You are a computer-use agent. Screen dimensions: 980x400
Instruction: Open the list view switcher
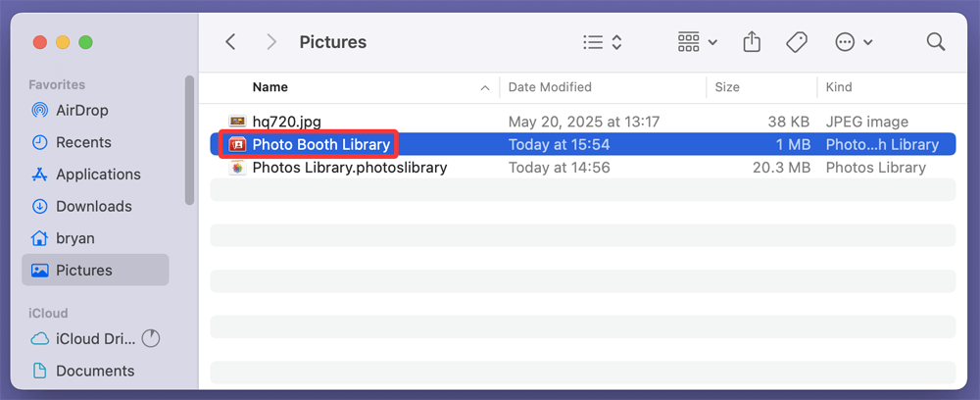(602, 42)
